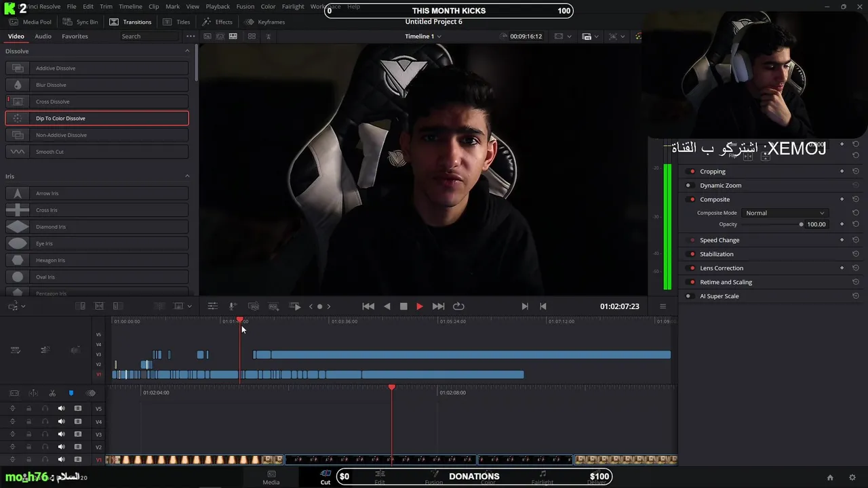868x488 pixels.
Task: Select the Smooth Cut transition
Action: [x=97, y=152]
